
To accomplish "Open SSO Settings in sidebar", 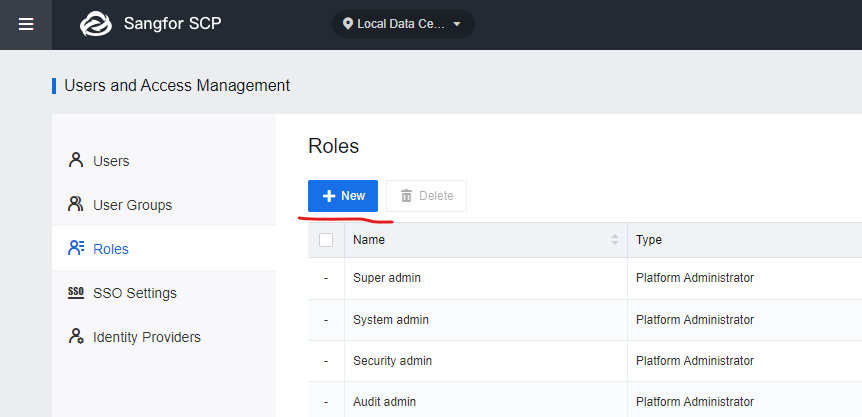I will click(164, 292).
